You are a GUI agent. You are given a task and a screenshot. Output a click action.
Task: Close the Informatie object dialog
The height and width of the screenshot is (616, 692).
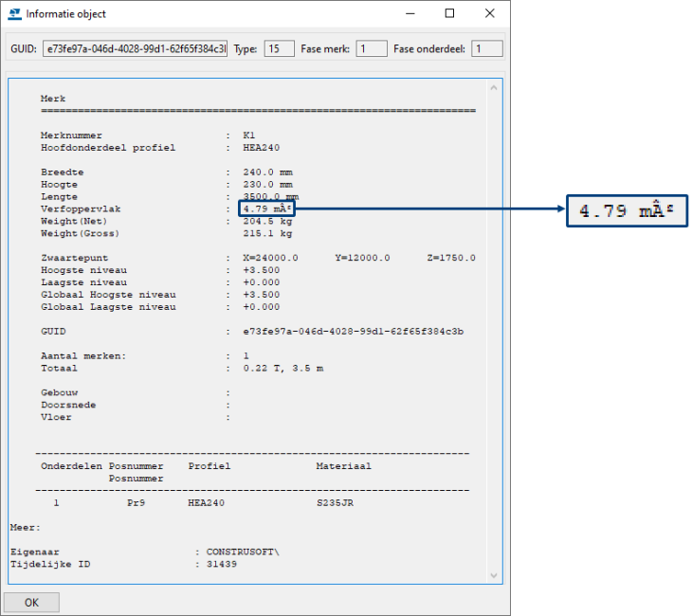click(489, 13)
